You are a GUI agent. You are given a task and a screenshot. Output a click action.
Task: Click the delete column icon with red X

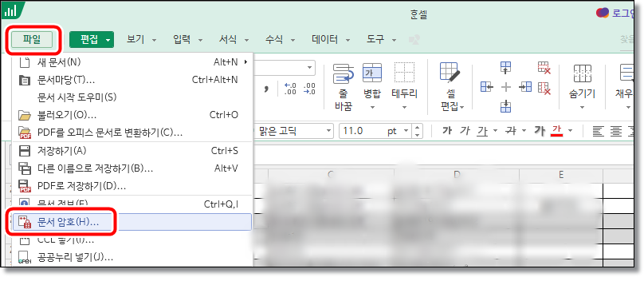point(544,88)
